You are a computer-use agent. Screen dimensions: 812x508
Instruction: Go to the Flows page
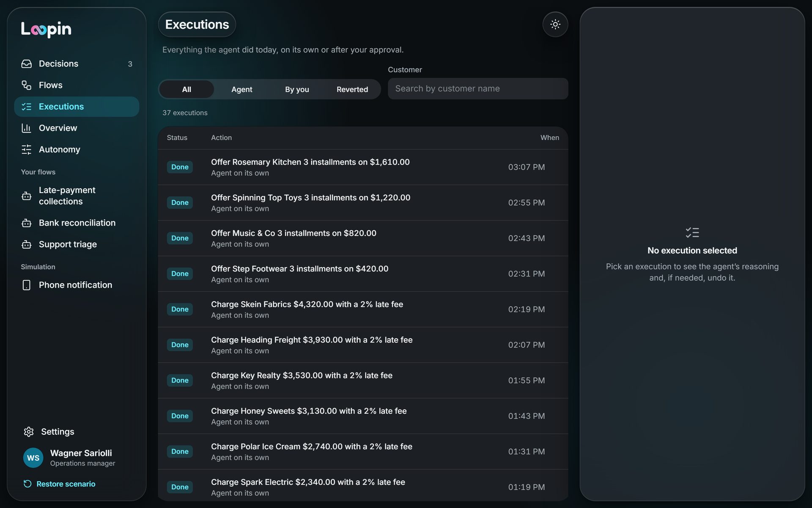coord(77,85)
